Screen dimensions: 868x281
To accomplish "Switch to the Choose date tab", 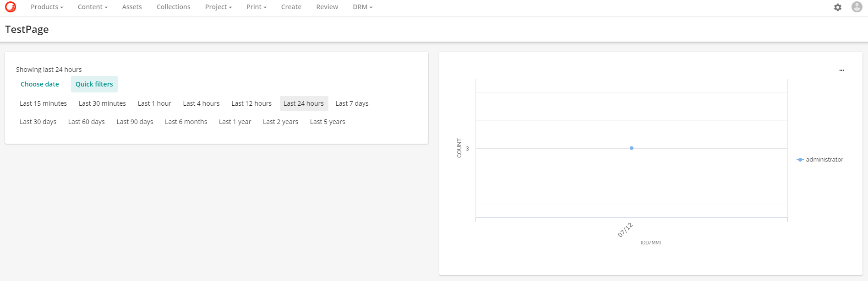I will click(40, 84).
